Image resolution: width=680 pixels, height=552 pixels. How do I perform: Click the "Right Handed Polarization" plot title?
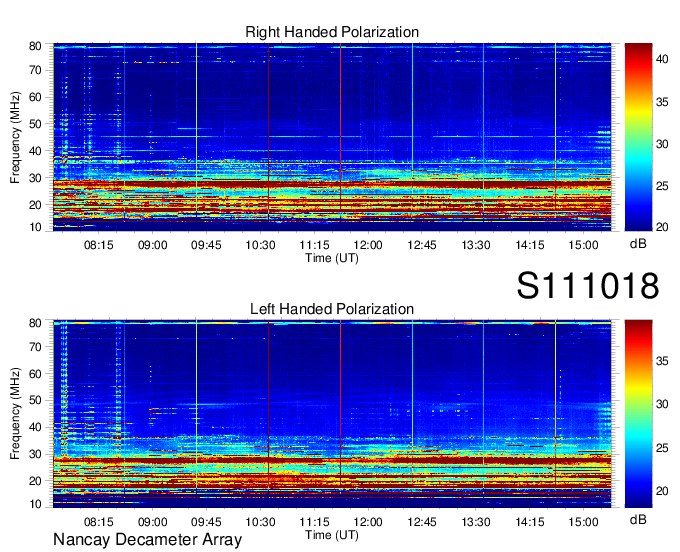pos(332,32)
